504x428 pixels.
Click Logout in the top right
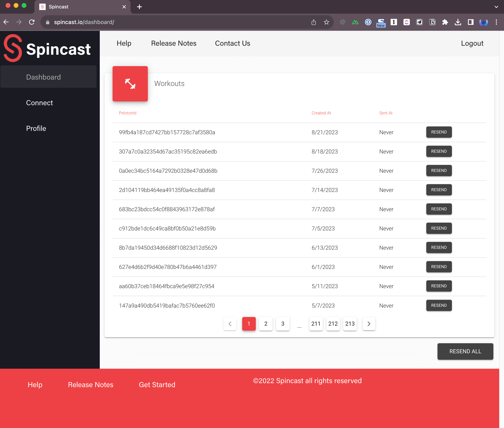472,43
